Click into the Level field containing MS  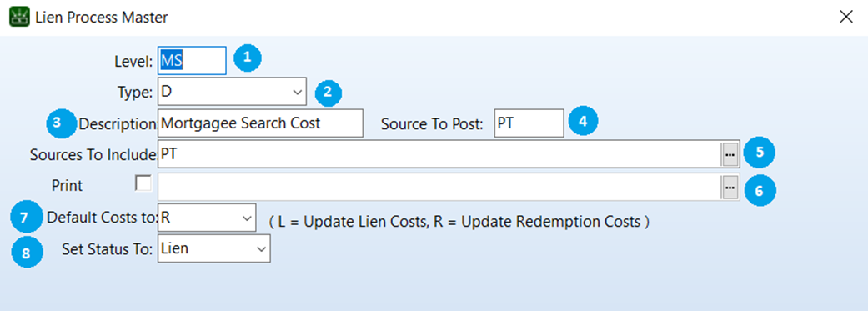[192, 60]
